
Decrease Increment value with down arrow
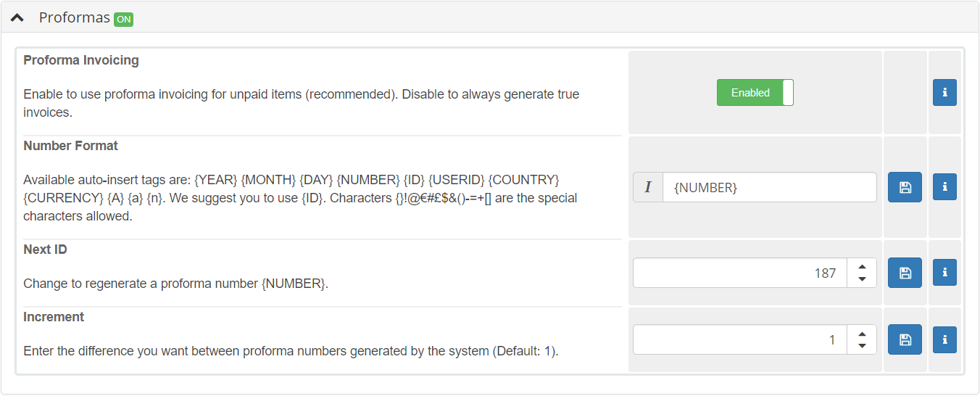[862, 346]
